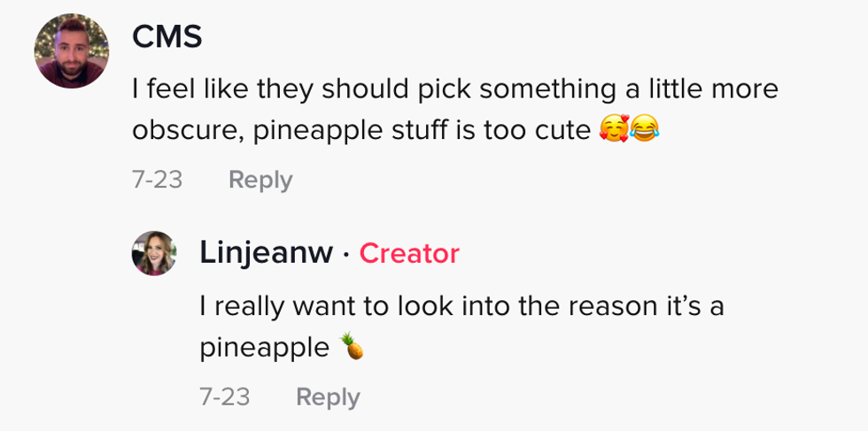The image size is (868, 431).
Task: Click the line starting "I really want to"
Action: pos(462,306)
